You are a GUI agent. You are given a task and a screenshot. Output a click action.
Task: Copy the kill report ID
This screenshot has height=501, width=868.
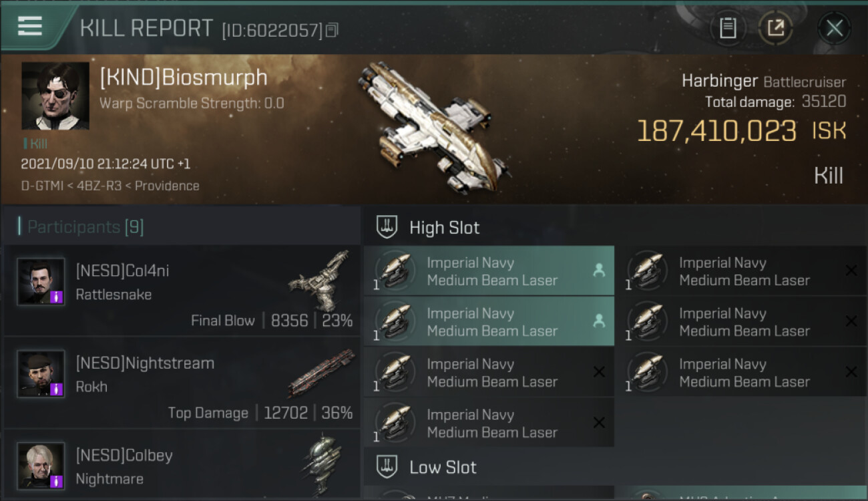332,30
